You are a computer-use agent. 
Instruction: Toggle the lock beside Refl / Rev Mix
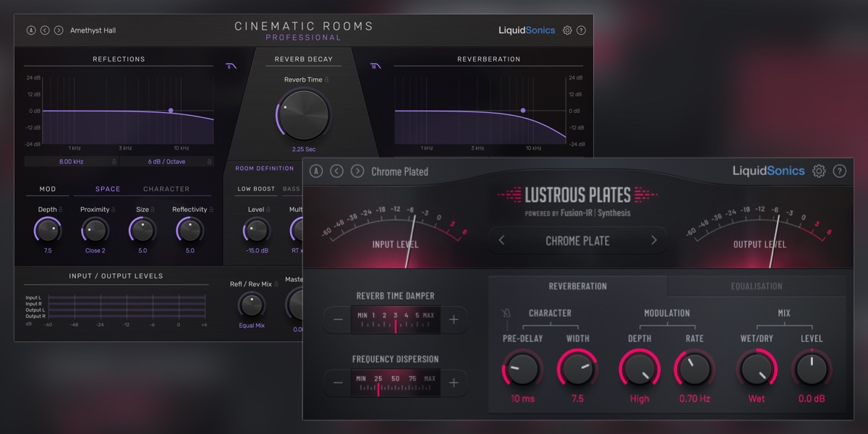tap(276, 284)
